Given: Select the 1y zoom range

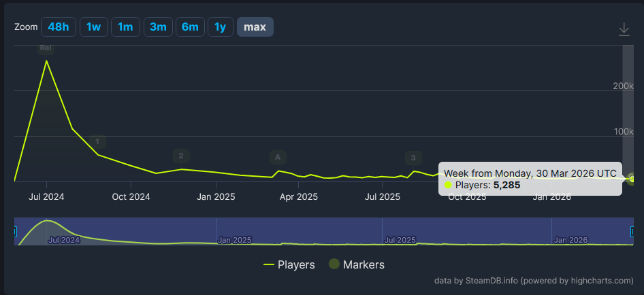Looking at the screenshot, I should [x=221, y=27].
